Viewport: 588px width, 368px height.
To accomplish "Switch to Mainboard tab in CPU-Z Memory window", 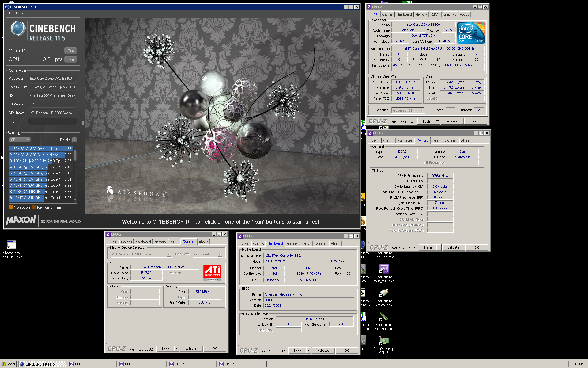I will (x=405, y=141).
